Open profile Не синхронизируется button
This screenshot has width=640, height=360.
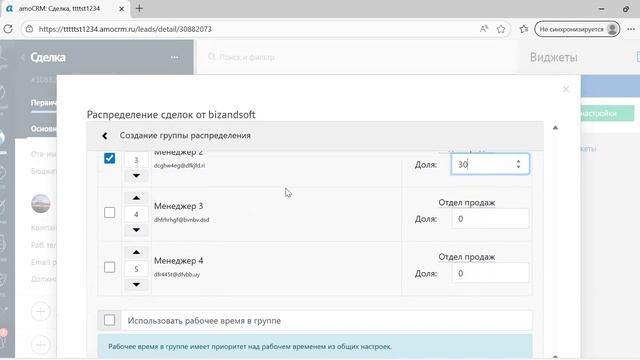click(x=577, y=29)
